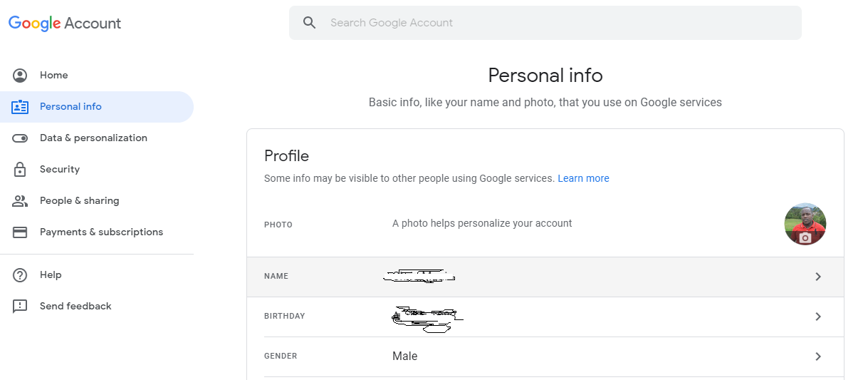Click the Send feedback speech bubble icon

[20, 307]
